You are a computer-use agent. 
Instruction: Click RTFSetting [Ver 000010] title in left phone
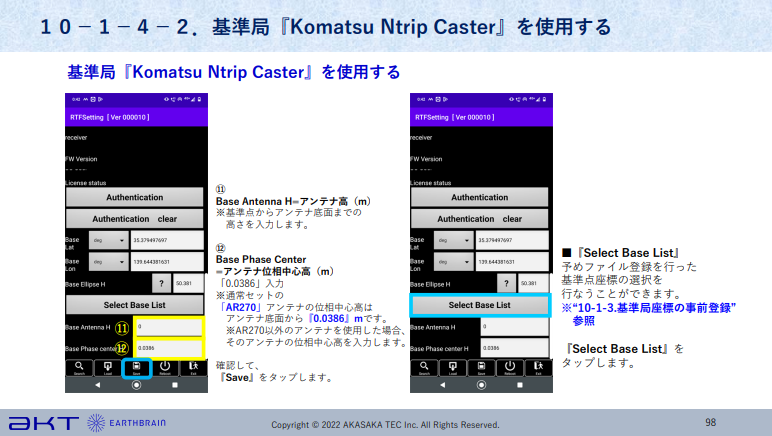(110, 118)
